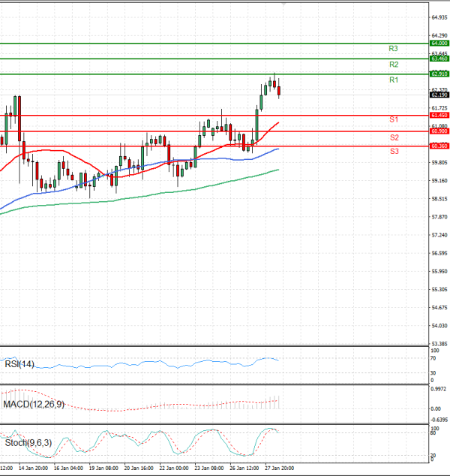
Task: Select the 60.360 red price tag
Action: click(439, 146)
